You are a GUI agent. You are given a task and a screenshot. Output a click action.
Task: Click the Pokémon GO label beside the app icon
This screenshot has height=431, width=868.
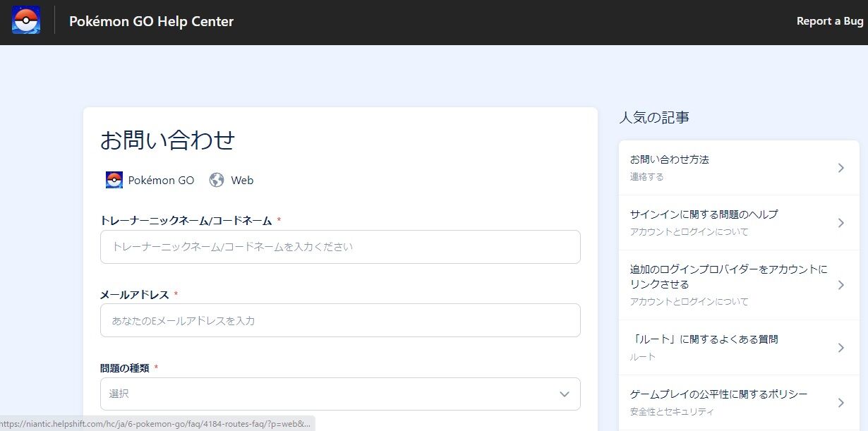(161, 181)
